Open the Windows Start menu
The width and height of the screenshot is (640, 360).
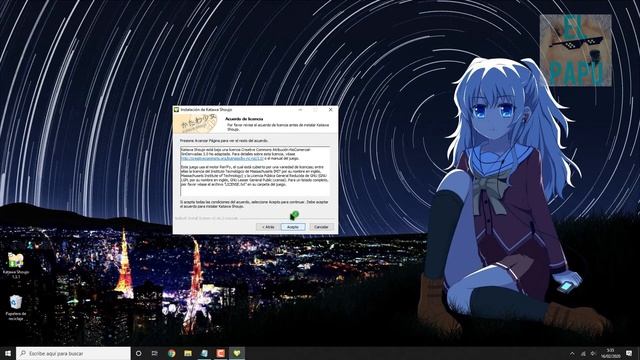(7, 353)
